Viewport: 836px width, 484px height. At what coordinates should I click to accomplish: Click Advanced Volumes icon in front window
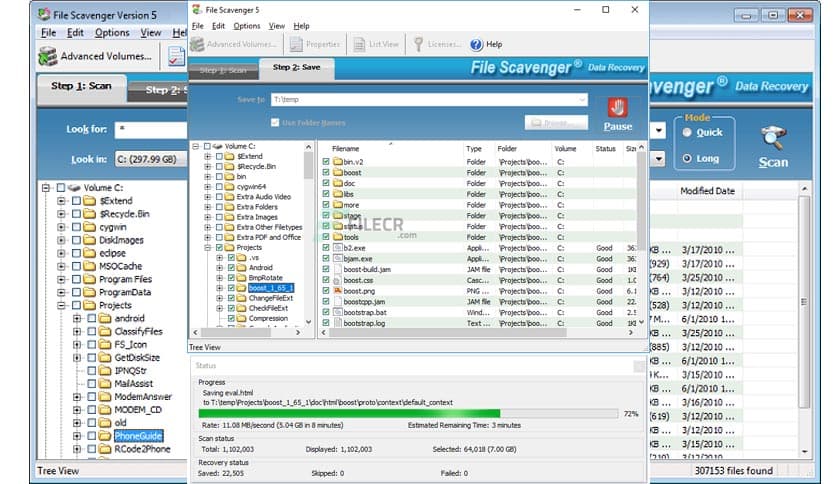click(197, 44)
